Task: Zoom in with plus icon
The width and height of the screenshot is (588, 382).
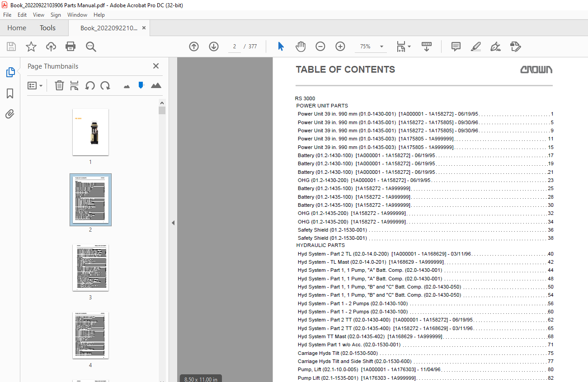Action: point(340,47)
